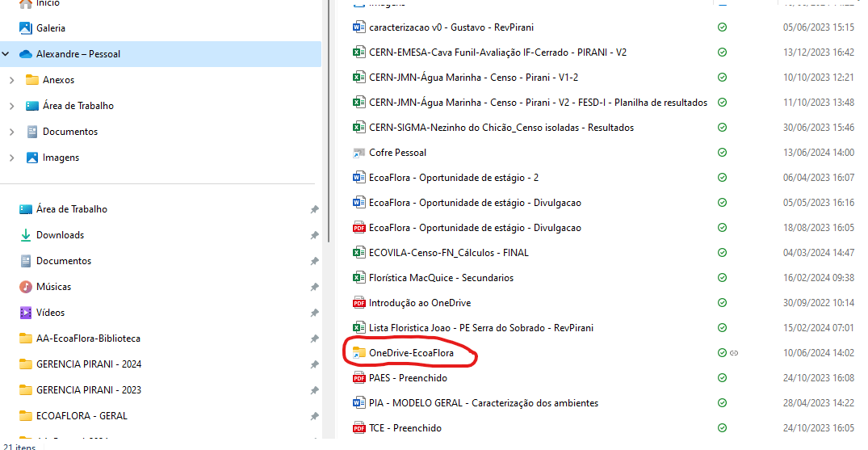Select ECOVILA-Censo-FN_Cálculos - FINAL file
Image resolution: width=868 pixels, height=450 pixels.
click(x=448, y=253)
